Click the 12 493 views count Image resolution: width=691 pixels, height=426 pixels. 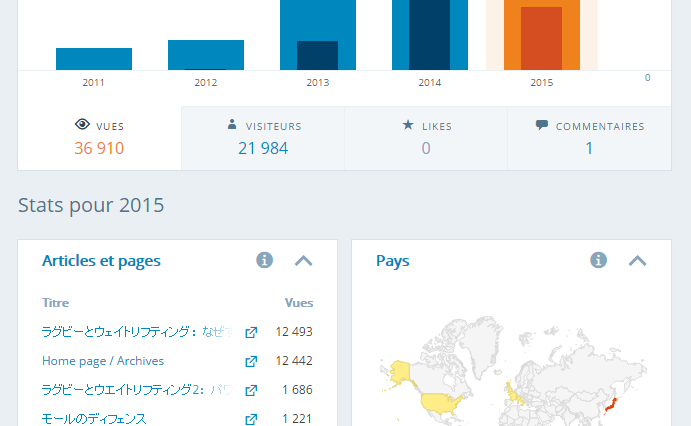(x=294, y=332)
